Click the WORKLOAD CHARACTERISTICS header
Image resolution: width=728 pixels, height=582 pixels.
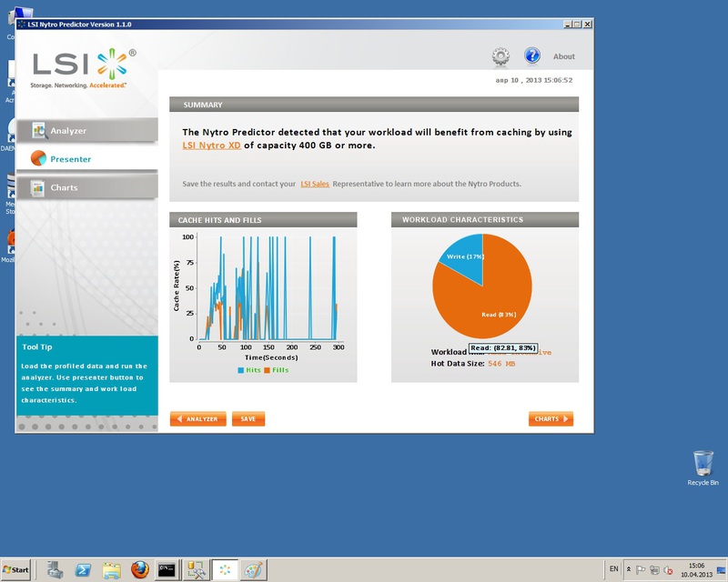pos(485,220)
